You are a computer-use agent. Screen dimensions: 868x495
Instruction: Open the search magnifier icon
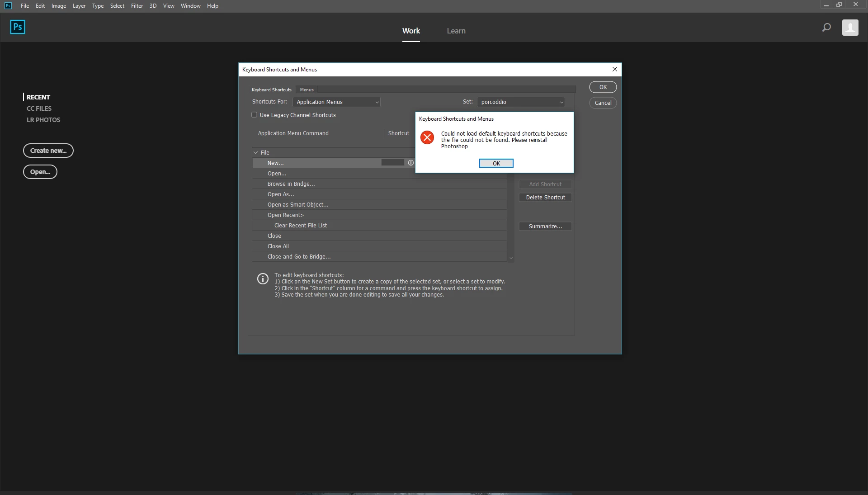tap(826, 28)
